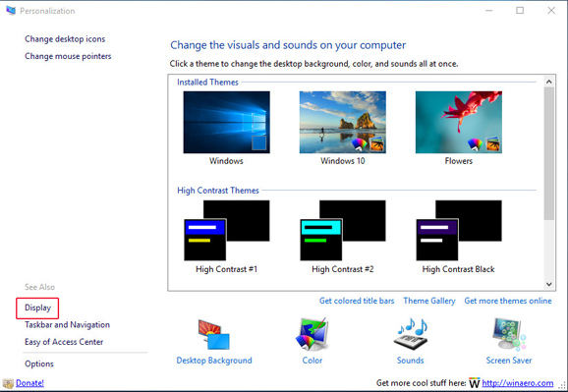Click the Screen Saver label link
This screenshot has height=392, width=568.
[509, 361]
